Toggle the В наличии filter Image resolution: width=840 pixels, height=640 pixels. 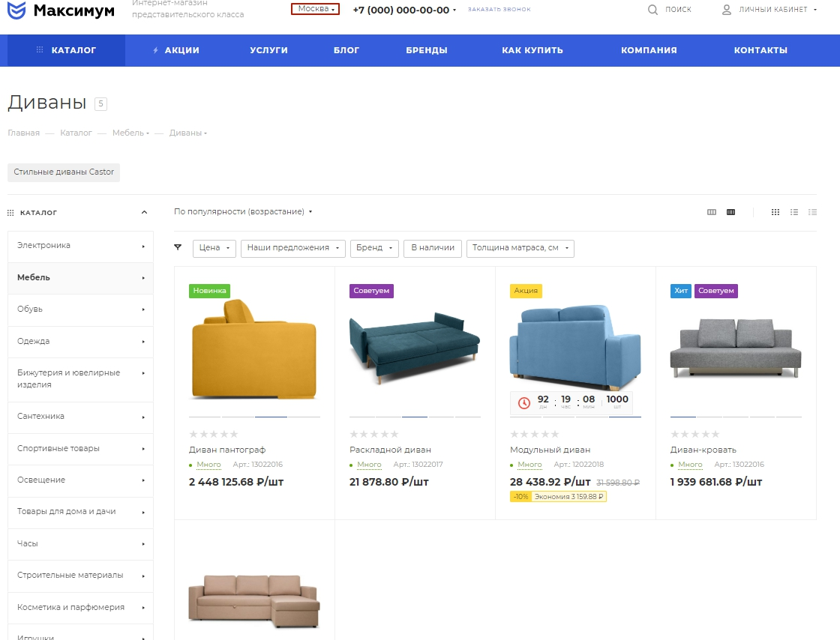pos(433,248)
